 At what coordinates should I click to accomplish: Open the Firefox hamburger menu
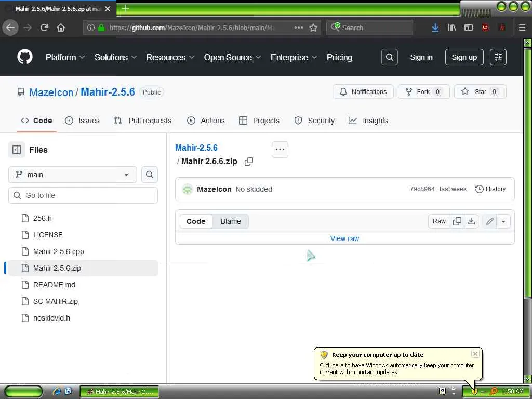[522, 28]
